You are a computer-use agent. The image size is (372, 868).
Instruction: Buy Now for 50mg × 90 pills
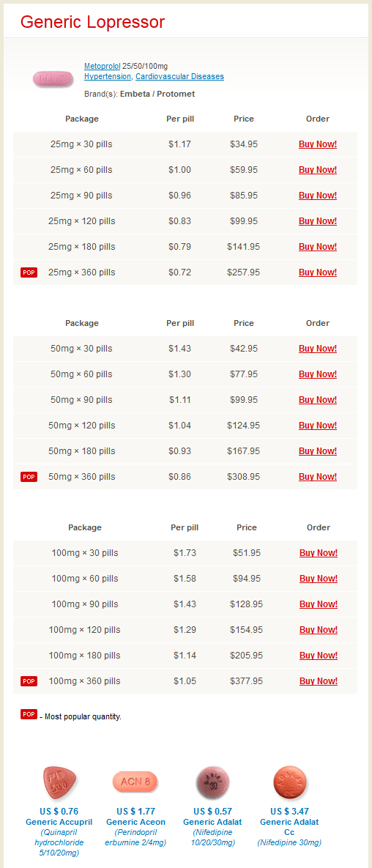pos(318,400)
